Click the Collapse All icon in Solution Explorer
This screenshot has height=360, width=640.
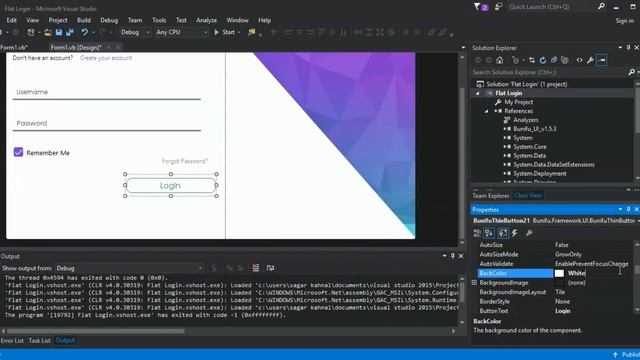point(554,60)
